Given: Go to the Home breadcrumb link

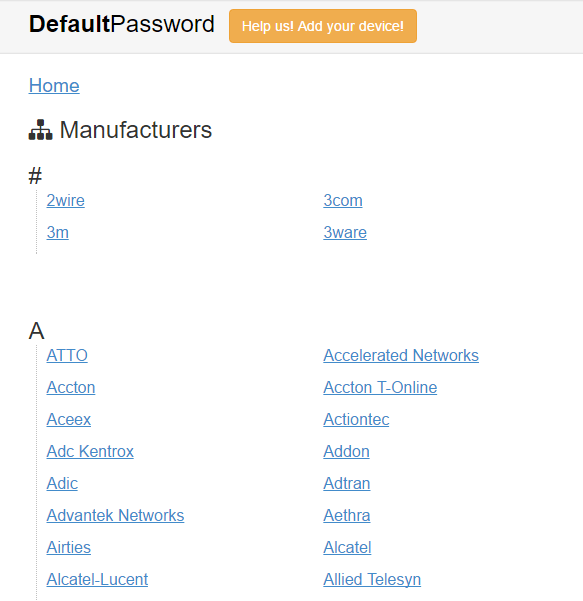Looking at the screenshot, I should coord(54,85).
